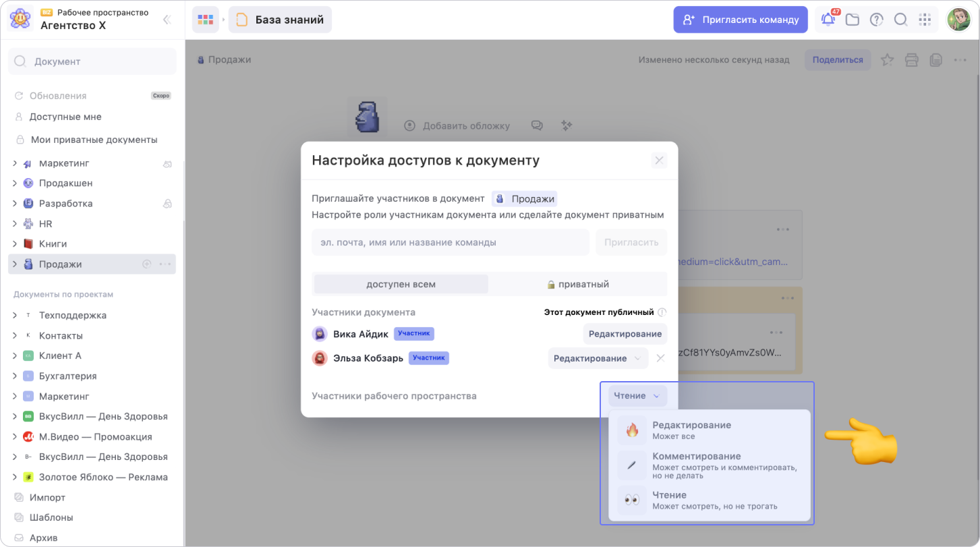Click the AI sparkles icon
980x547 pixels.
[567, 125]
